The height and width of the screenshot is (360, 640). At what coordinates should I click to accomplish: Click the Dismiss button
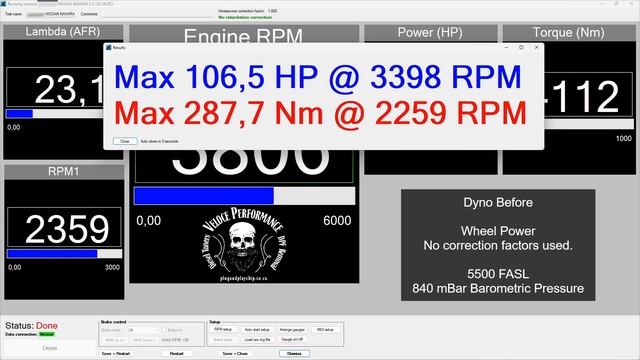[294, 353]
